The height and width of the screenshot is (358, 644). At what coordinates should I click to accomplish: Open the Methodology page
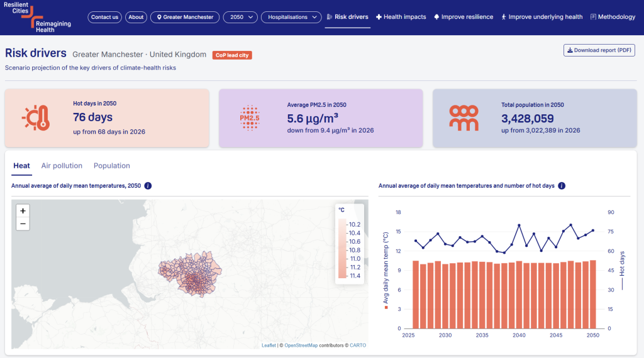(x=613, y=17)
